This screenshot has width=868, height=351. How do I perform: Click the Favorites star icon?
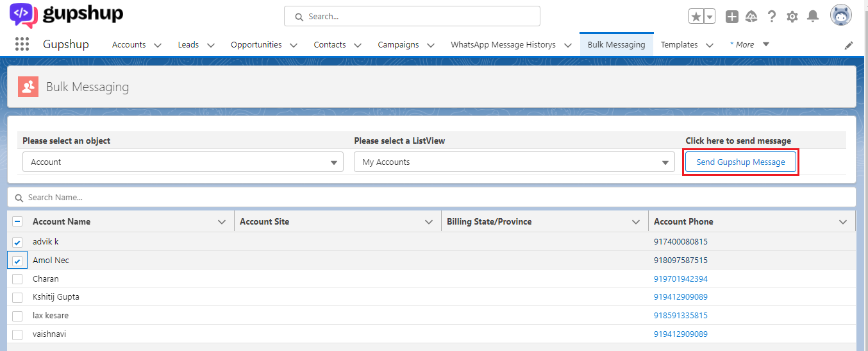(x=696, y=17)
